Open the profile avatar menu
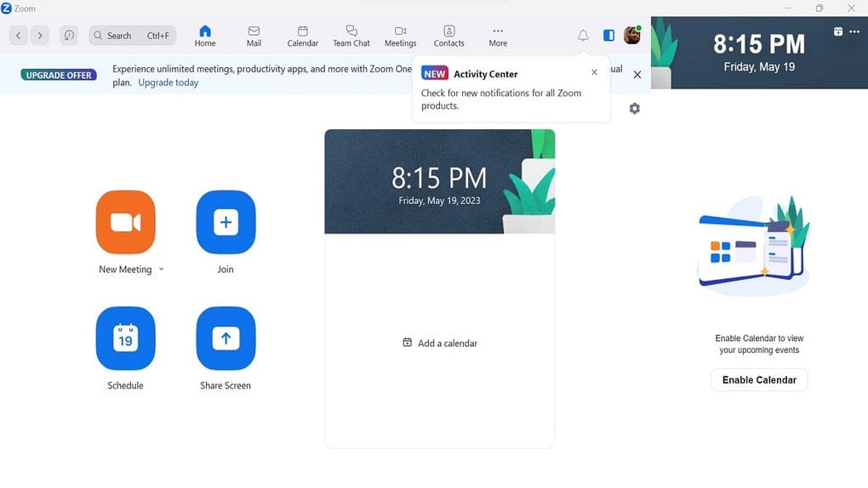The height and width of the screenshot is (488, 868). point(631,36)
